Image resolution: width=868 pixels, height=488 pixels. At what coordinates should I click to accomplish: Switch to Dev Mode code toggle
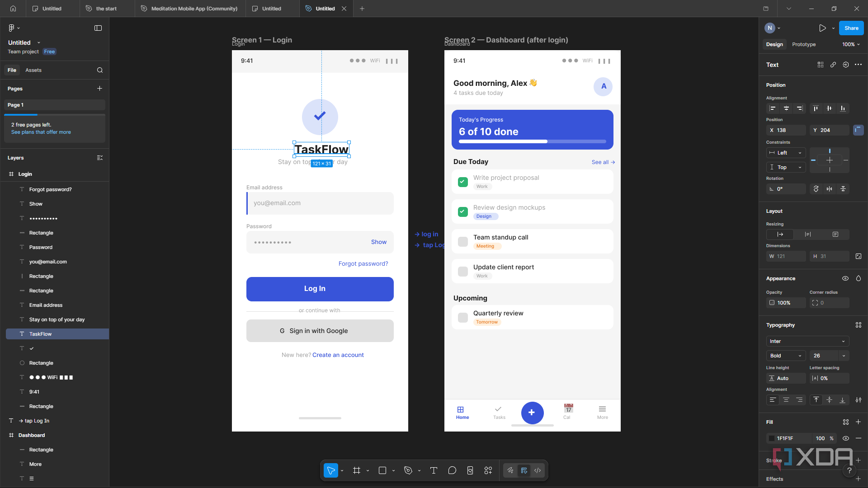tap(538, 470)
